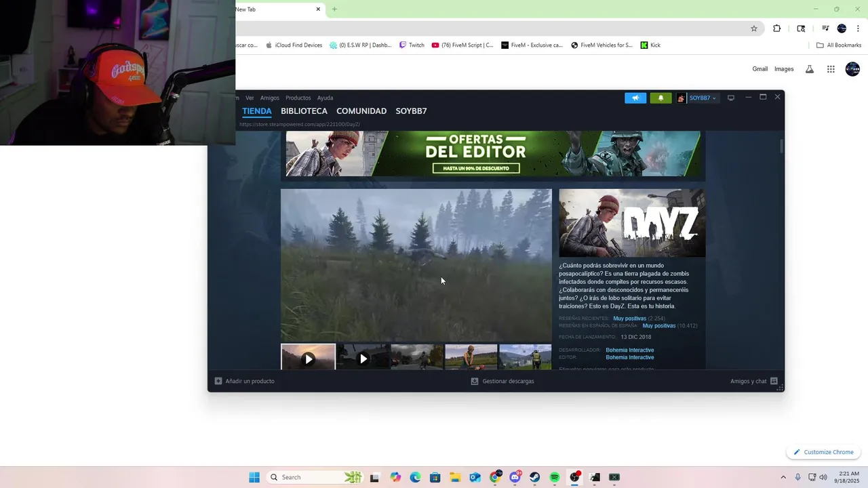Open Search Labs flask icon
This screenshot has height=488, width=868.
click(809, 69)
